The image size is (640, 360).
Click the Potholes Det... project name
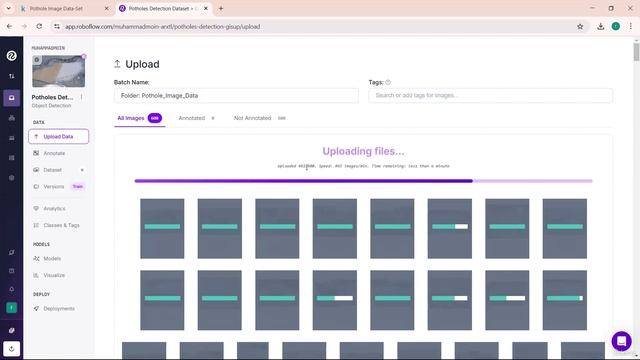(x=52, y=97)
